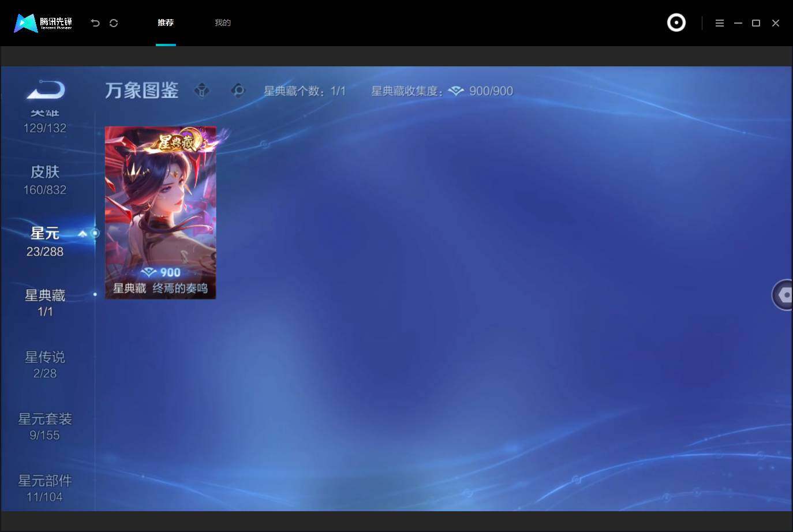Click the circular record icon in the title bar

[676, 23]
